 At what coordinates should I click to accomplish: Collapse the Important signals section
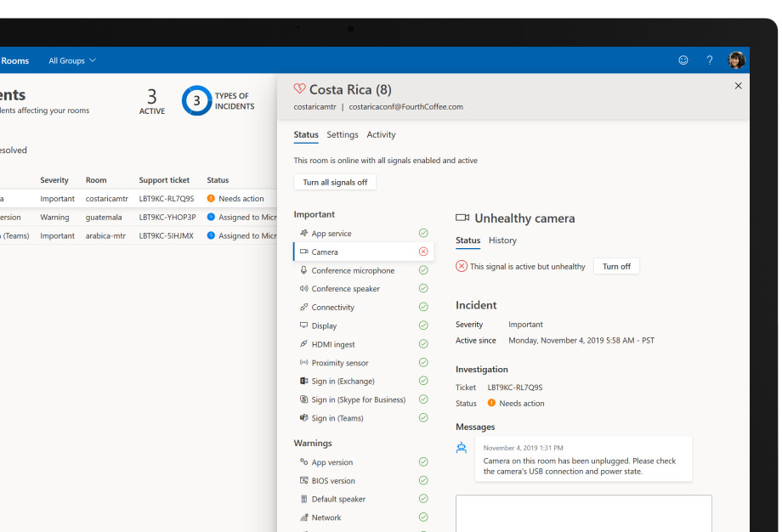point(314,214)
